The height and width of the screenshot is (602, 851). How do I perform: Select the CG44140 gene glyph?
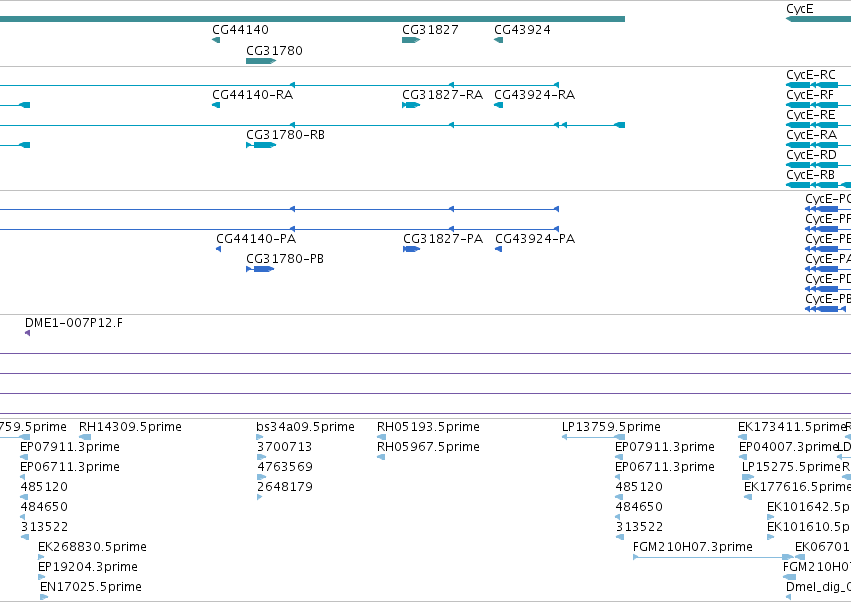tap(216, 40)
